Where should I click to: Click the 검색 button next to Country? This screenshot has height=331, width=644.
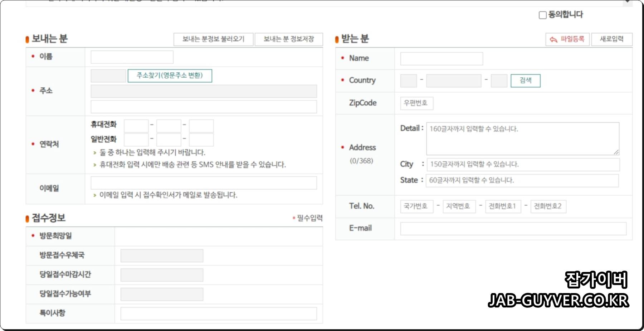tap(525, 81)
